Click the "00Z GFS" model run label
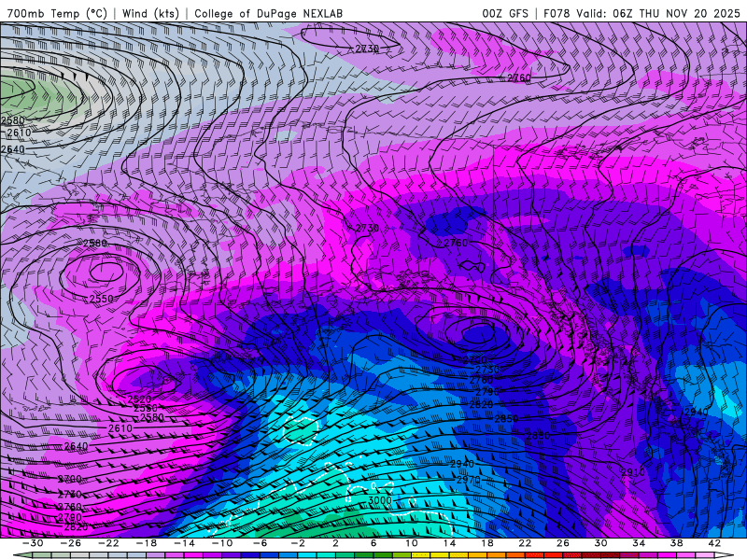747x560 pixels. point(505,13)
